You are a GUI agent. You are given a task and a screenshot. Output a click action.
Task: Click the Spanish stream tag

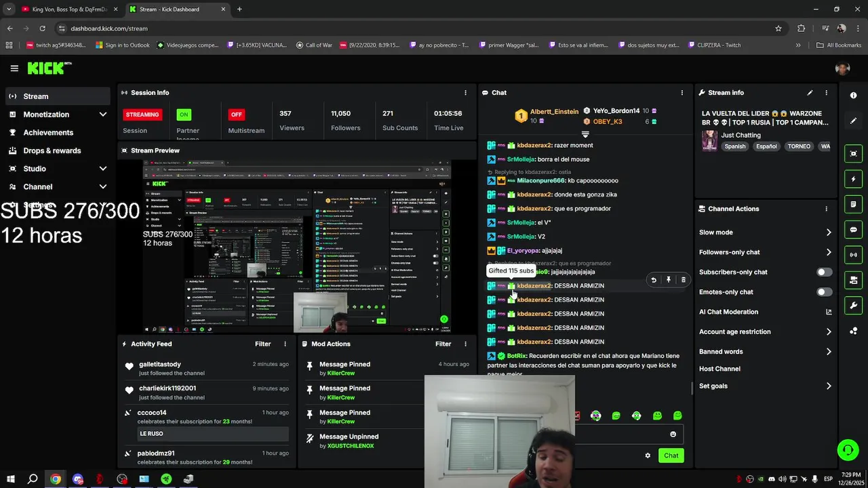point(734,146)
